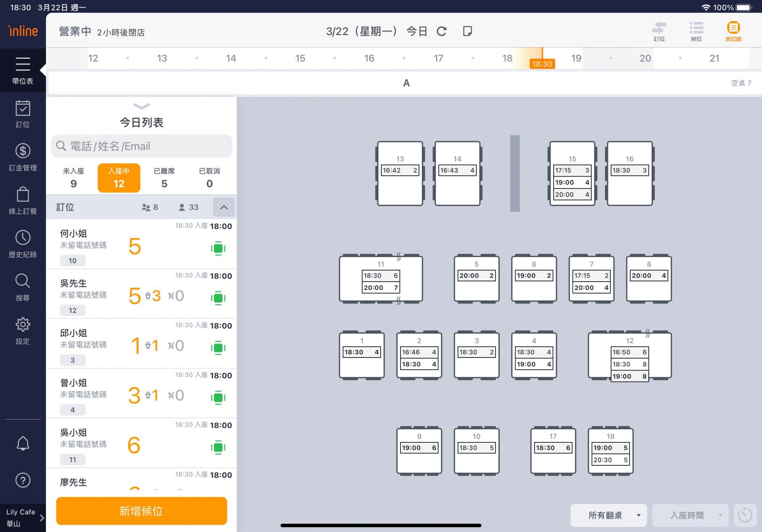The image size is (762, 532).
Task: Open 線上訂餐 online ordering icon
Action: pyautogui.click(x=23, y=200)
